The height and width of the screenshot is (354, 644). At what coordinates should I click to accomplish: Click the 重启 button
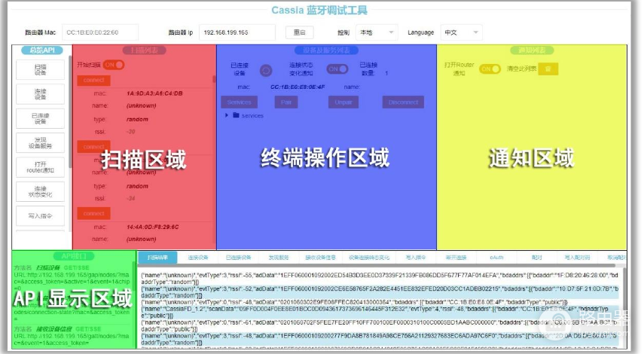300,32
